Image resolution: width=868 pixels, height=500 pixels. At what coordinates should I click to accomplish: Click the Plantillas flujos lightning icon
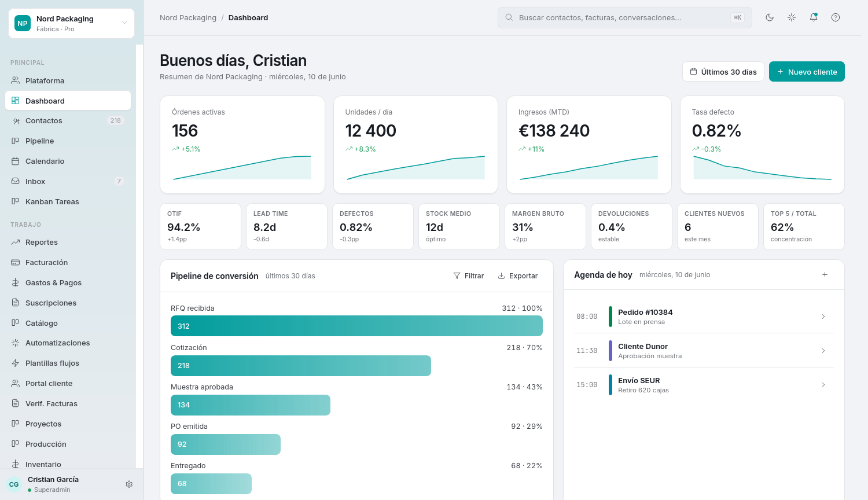16,363
